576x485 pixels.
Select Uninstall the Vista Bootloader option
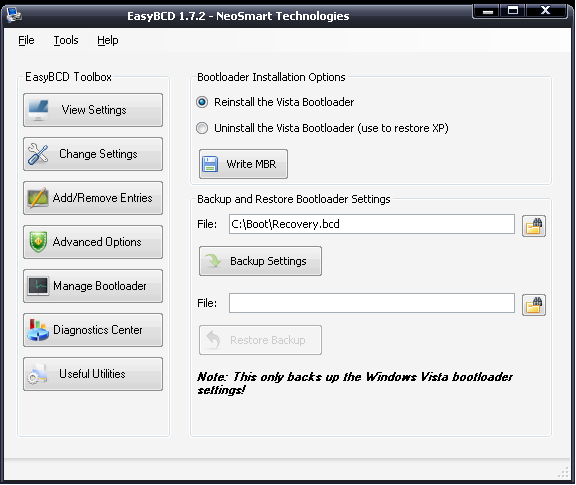click(202, 128)
